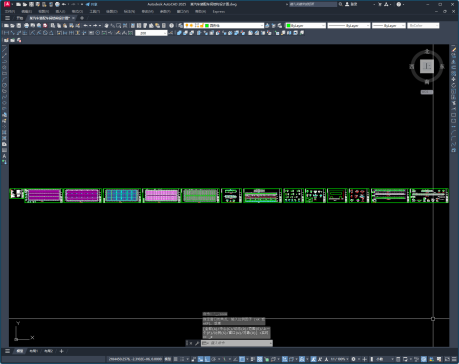Switch to the 布局2 layout tab
459x364 pixels.
tap(48, 351)
